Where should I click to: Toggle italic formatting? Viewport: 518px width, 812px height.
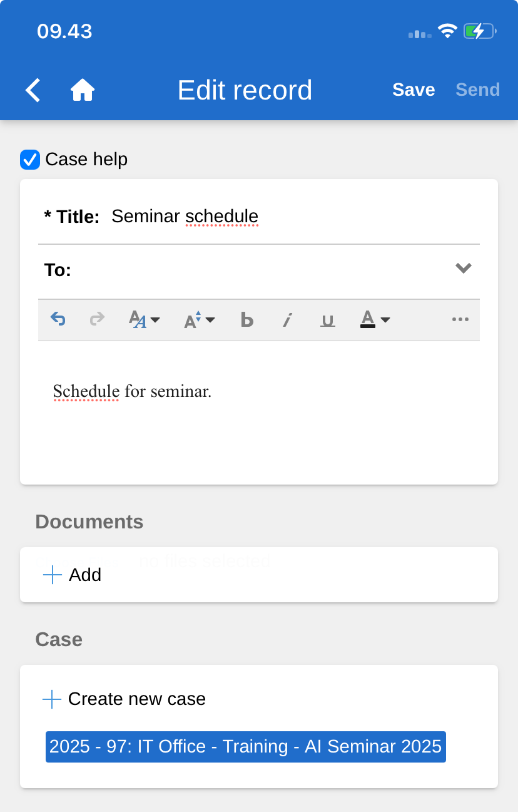pyautogui.click(x=287, y=320)
